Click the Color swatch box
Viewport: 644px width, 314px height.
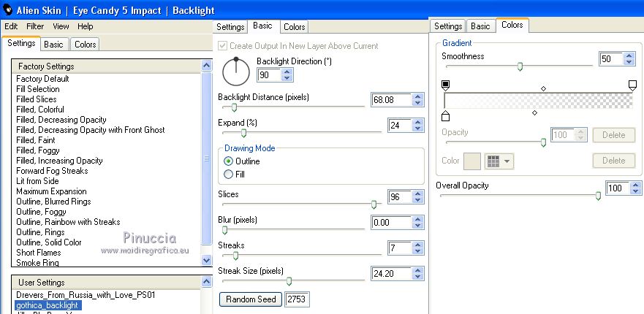click(472, 161)
